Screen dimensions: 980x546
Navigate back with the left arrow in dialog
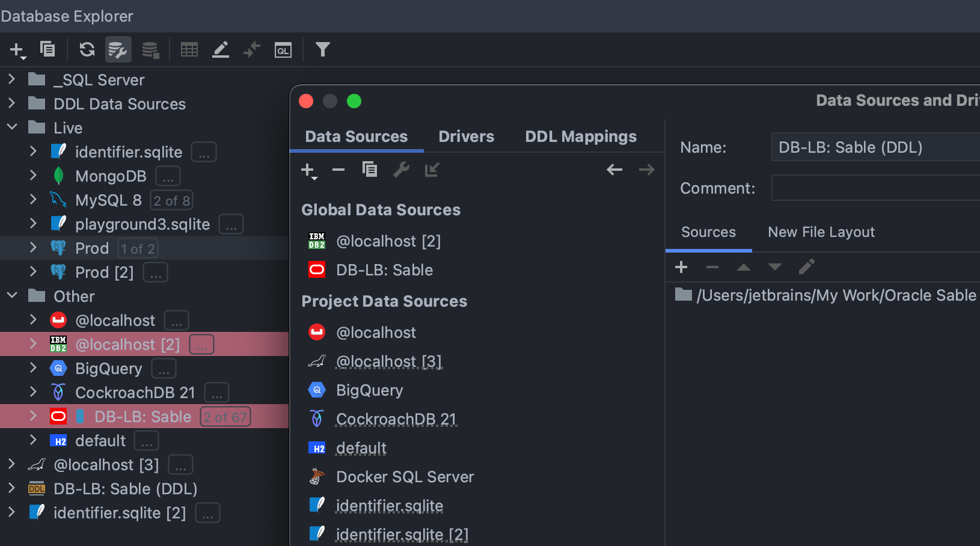pyautogui.click(x=614, y=170)
